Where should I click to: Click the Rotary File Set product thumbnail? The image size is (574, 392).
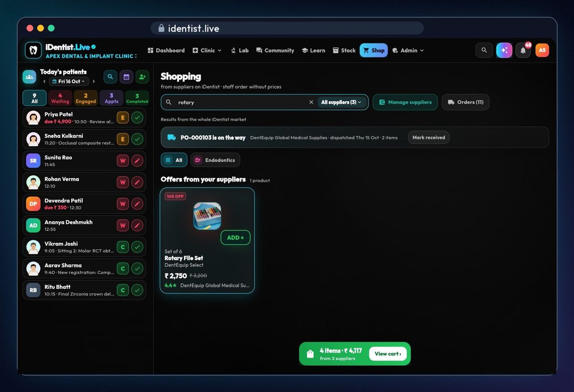(x=207, y=216)
